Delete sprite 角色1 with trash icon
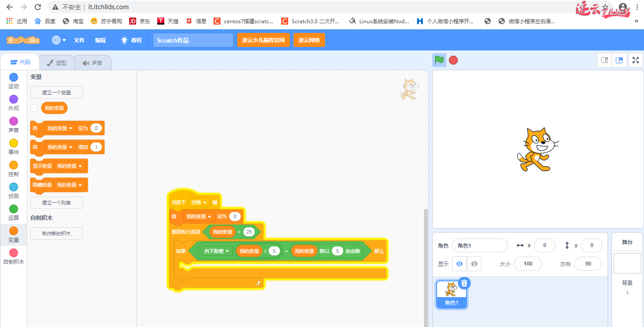The image size is (644, 327). pos(464,284)
